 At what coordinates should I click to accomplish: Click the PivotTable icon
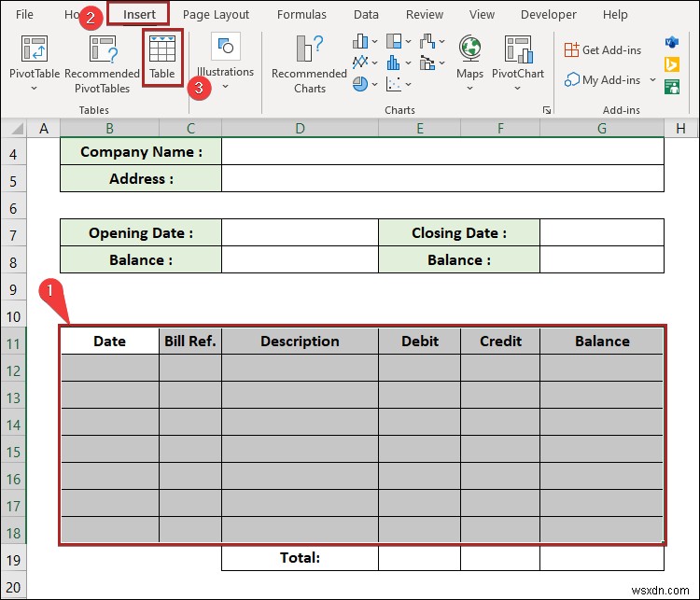pos(35,49)
